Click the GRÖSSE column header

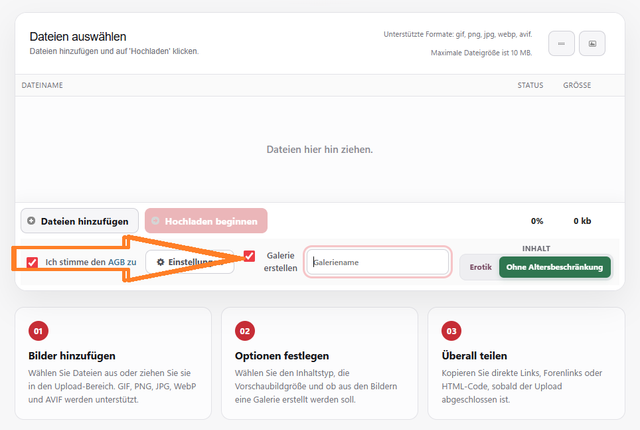tap(577, 85)
